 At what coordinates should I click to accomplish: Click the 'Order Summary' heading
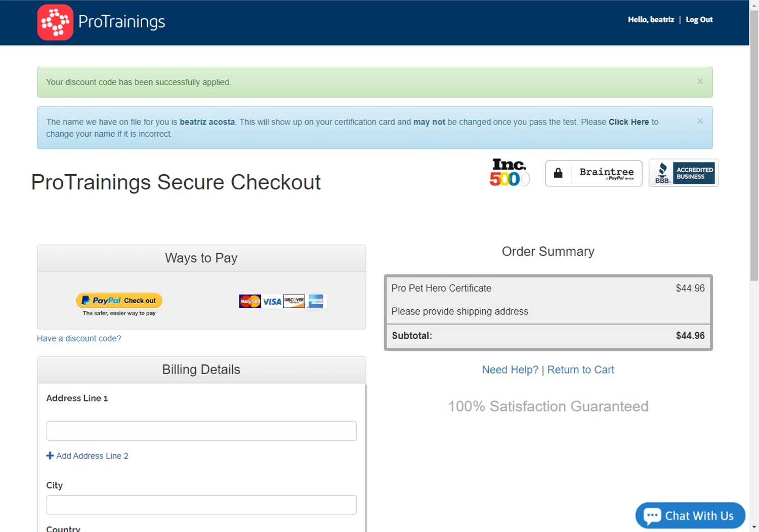[548, 252]
